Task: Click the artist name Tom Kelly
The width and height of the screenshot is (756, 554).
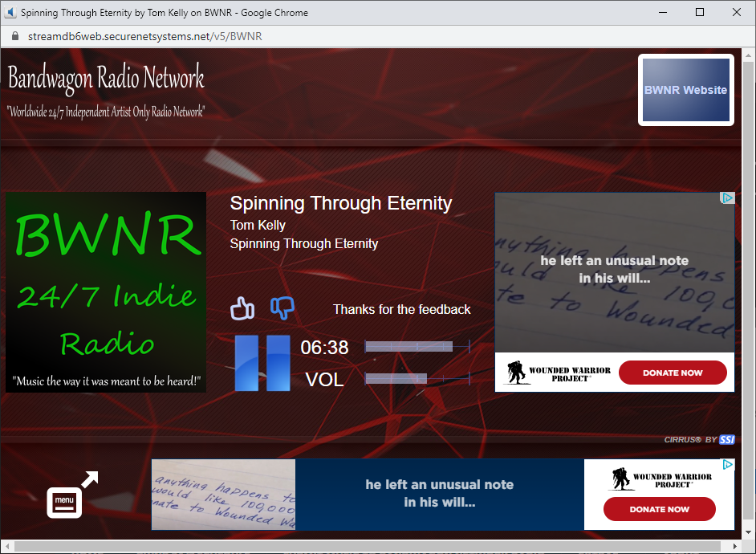Action: tap(258, 225)
